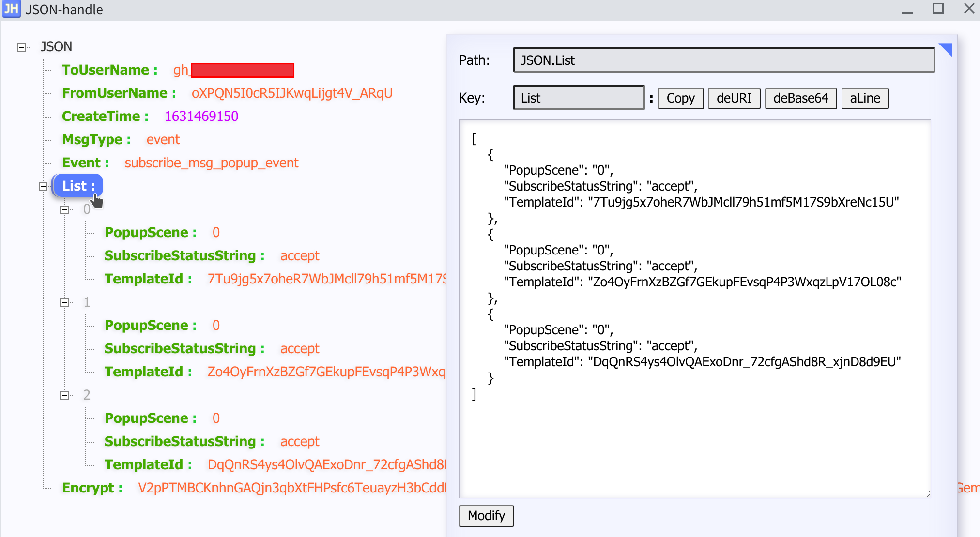Select the Encrypt key
Image resolution: width=980 pixels, height=537 pixels.
click(x=88, y=488)
